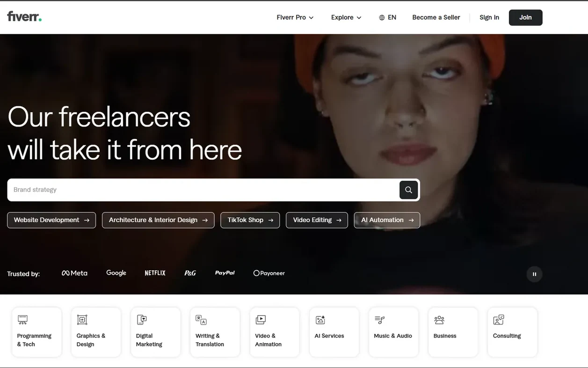Click the AI Services category icon
The height and width of the screenshot is (368, 588).
320,320
